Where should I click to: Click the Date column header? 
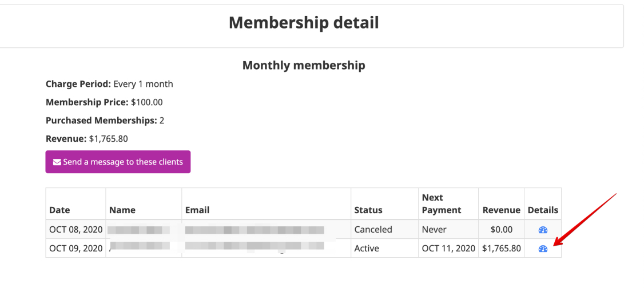[59, 210]
